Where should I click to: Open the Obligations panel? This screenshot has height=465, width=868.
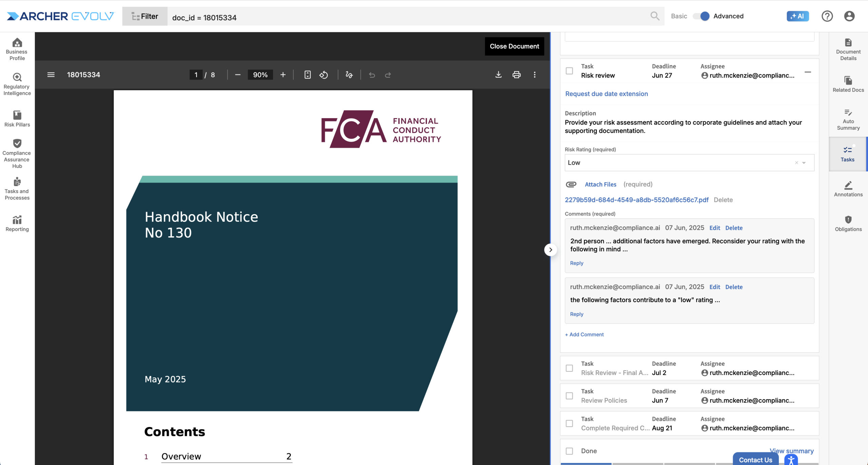pos(848,224)
